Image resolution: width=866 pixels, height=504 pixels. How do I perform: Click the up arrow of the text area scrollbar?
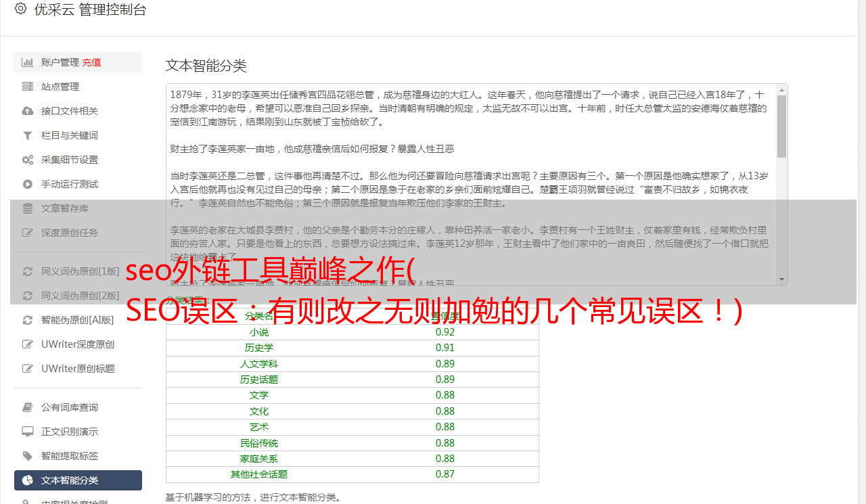[x=781, y=90]
